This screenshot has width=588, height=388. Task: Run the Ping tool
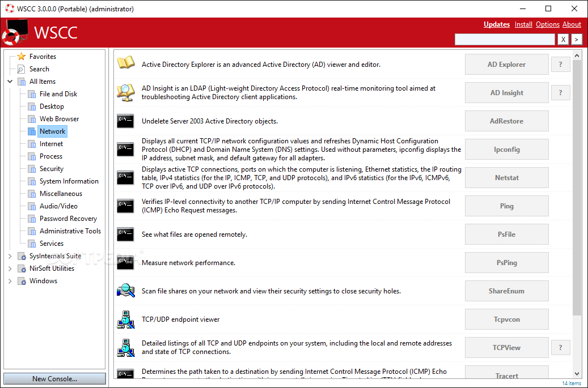(x=506, y=206)
